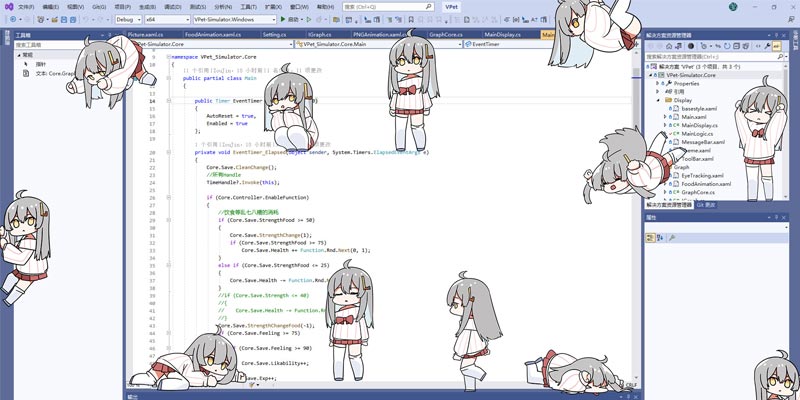This screenshot has height=400, width=800.
Task: Switch to Git 更改 panel tab
Action: click(707, 205)
